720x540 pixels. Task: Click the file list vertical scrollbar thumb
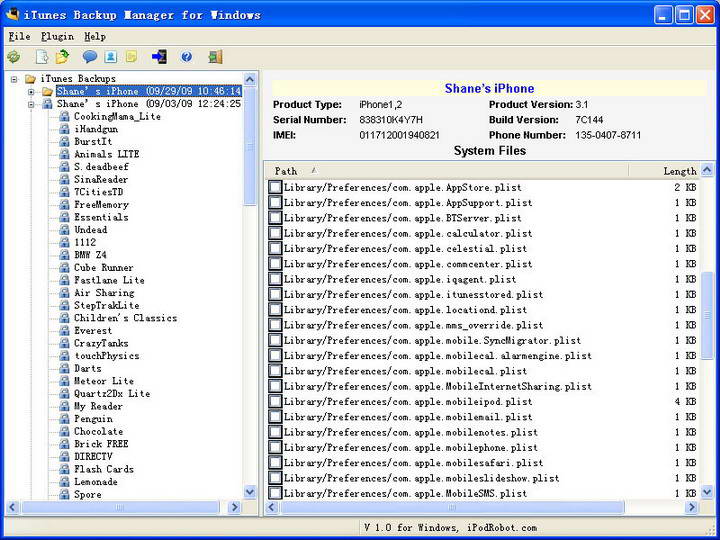pyautogui.click(x=707, y=315)
